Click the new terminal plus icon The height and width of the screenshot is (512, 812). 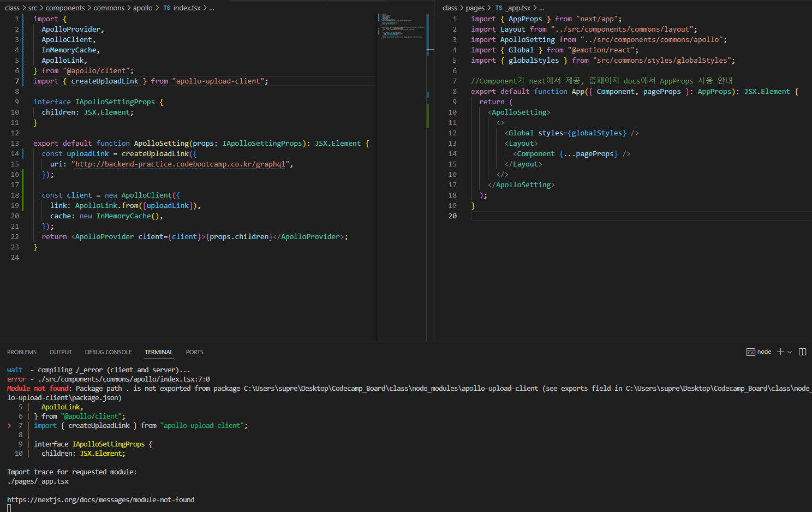tap(780, 352)
